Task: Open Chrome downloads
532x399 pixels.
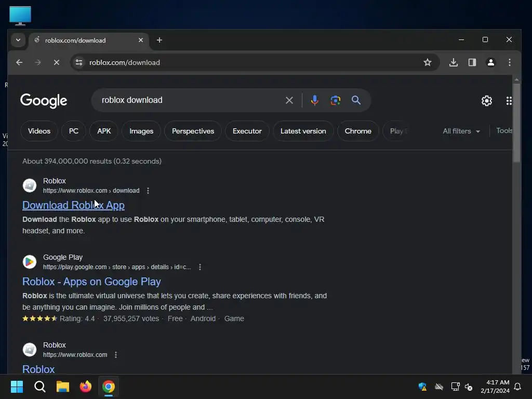Action: point(454,62)
